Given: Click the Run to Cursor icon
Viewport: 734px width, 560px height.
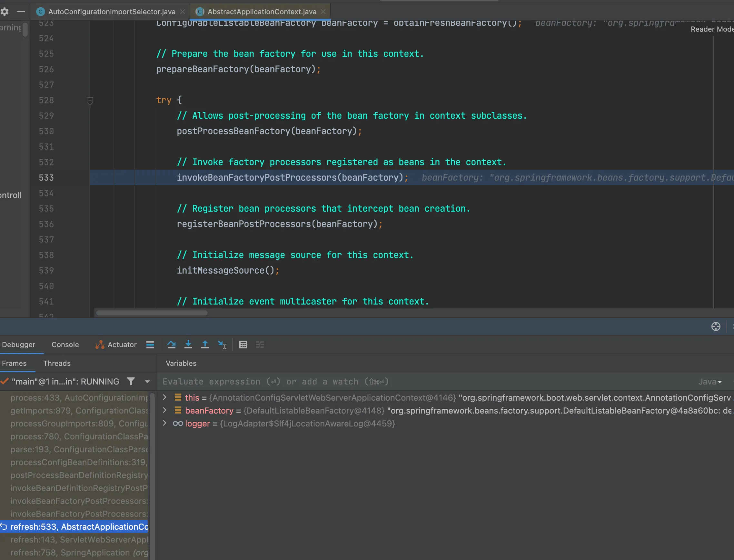Looking at the screenshot, I should click(x=222, y=344).
